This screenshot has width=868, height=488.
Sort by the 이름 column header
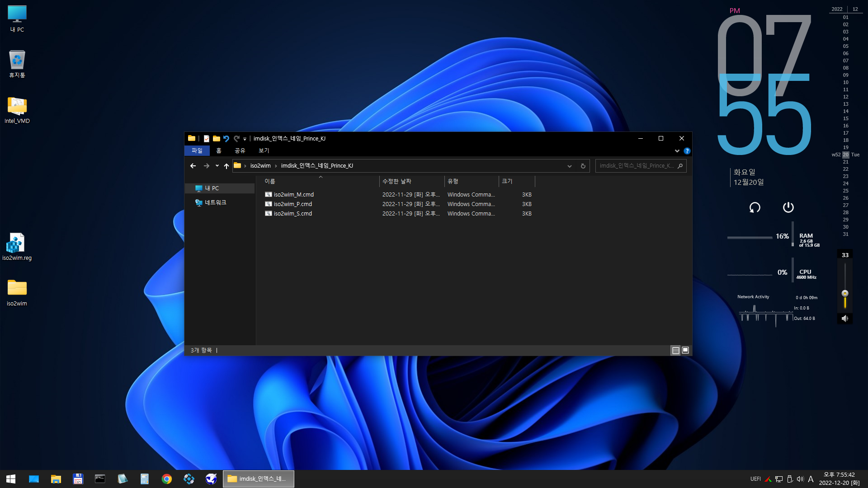coord(321,181)
